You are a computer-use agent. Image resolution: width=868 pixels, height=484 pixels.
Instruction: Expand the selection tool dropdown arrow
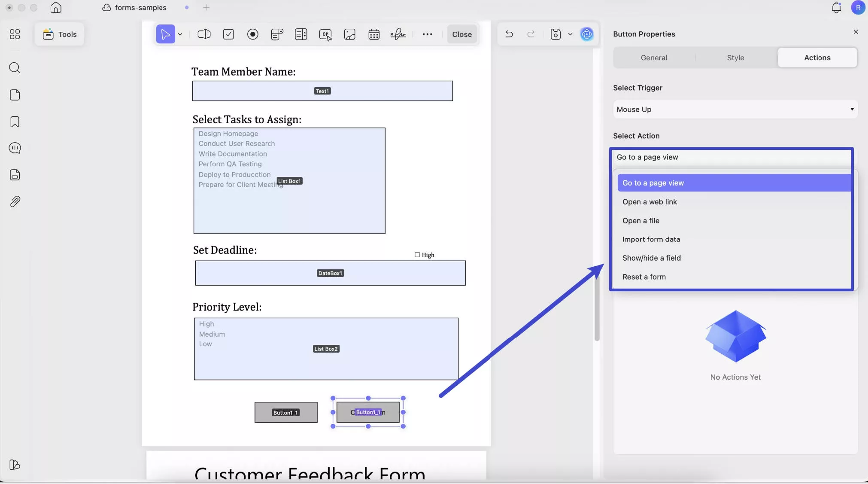pos(180,34)
